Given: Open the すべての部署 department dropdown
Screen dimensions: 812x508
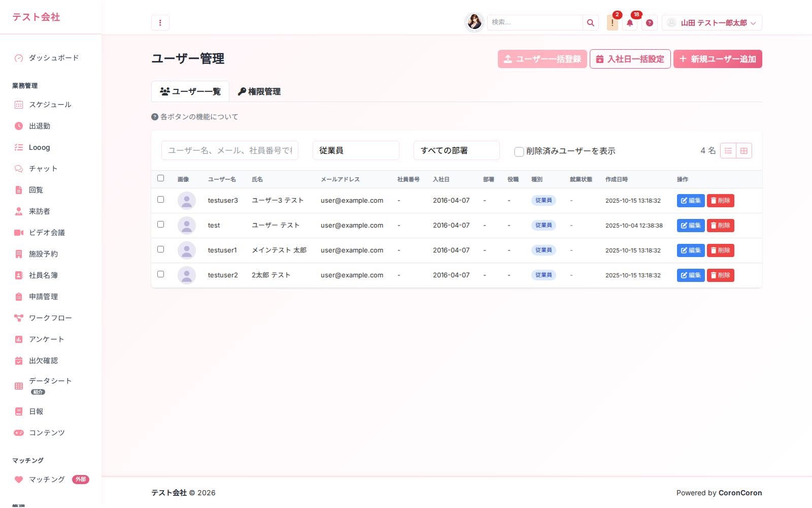Looking at the screenshot, I should [x=457, y=150].
